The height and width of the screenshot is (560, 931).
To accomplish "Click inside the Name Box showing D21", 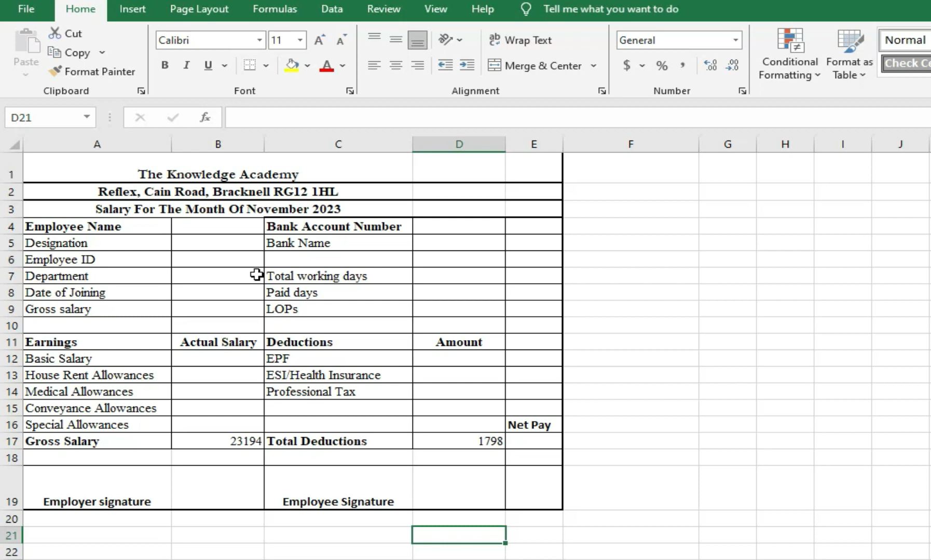I will point(44,118).
